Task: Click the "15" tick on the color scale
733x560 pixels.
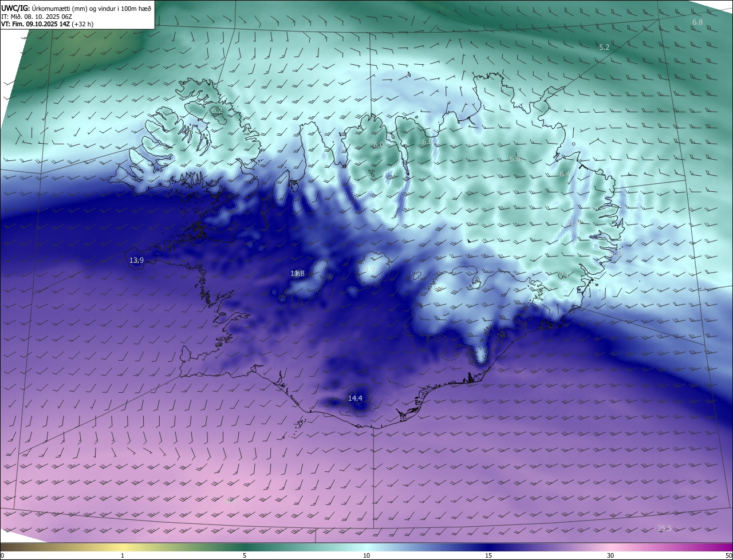Action: point(488,555)
